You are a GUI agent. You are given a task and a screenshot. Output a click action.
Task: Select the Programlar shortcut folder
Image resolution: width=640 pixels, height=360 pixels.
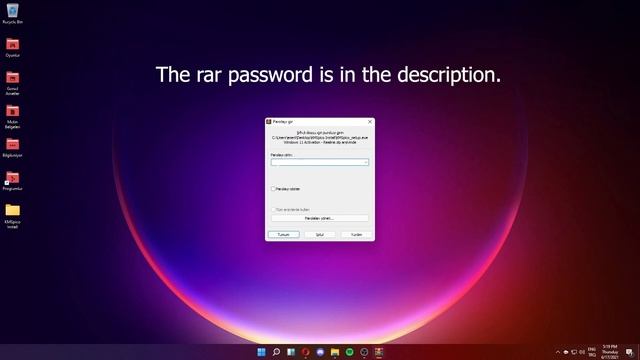pos(13,181)
